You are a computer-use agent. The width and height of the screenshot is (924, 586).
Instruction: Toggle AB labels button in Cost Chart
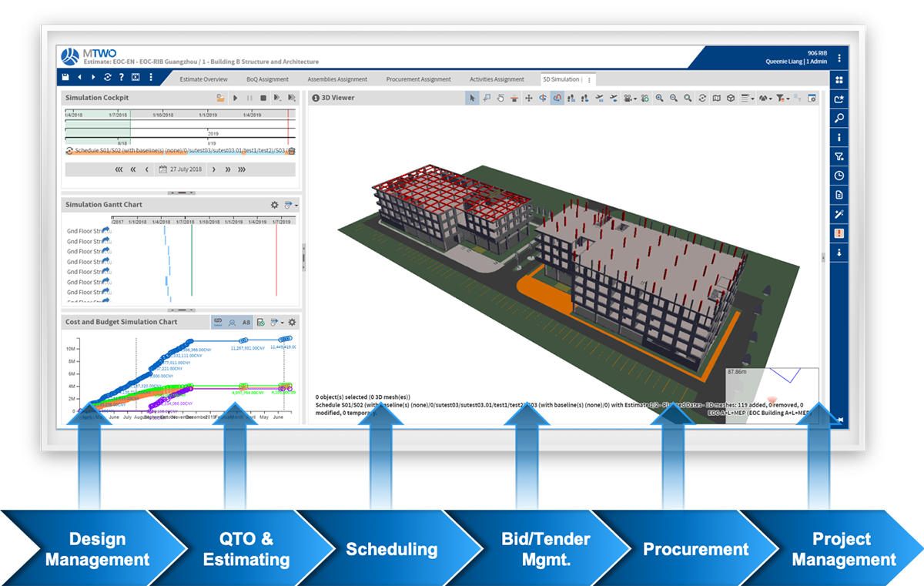pyautogui.click(x=246, y=322)
